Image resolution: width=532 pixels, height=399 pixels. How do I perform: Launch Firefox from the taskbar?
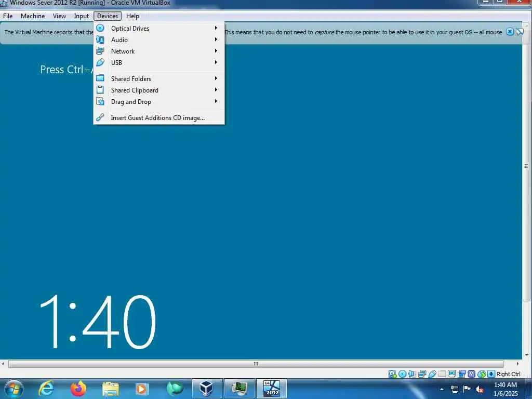[78, 389]
